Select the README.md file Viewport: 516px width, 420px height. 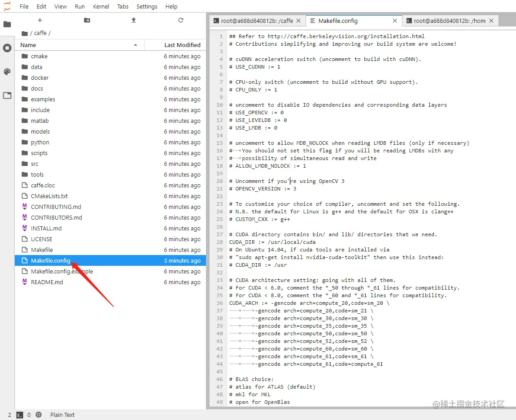point(110,282)
